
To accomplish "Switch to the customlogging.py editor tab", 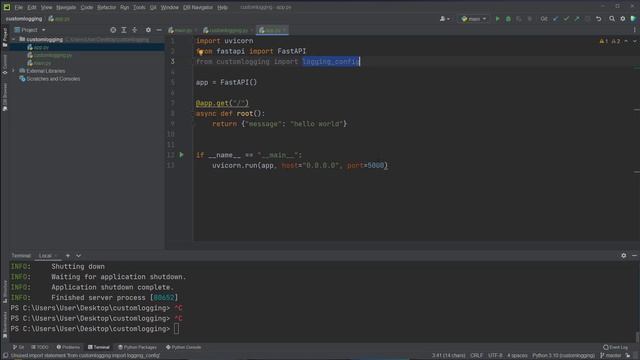I will click(x=228, y=30).
